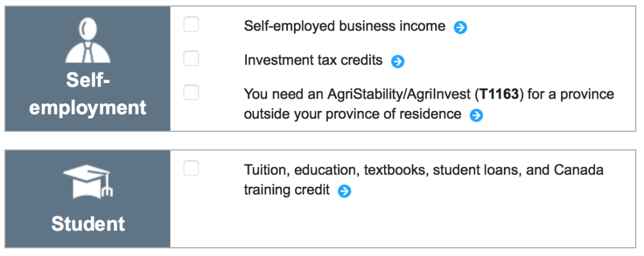Tick the AgriStability/AgriInvest T1163 checkbox
Image resolution: width=644 pixels, height=256 pixels.
point(191,92)
